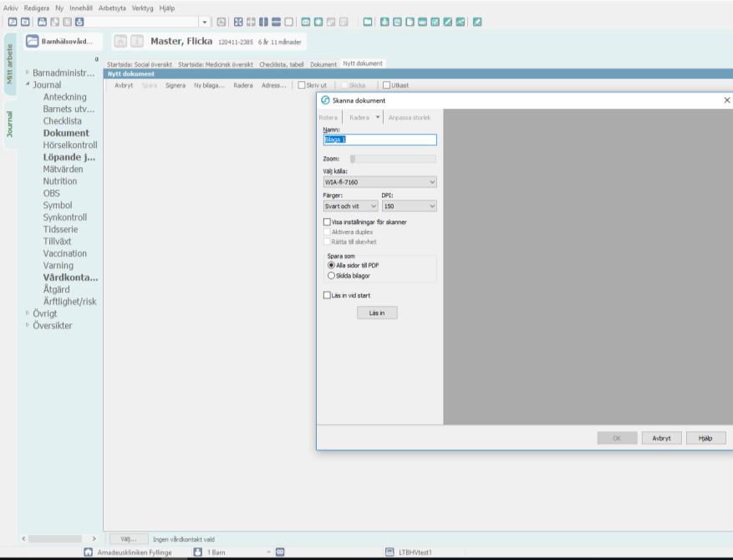Click the blue printer toolbar icon

click(42, 22)
